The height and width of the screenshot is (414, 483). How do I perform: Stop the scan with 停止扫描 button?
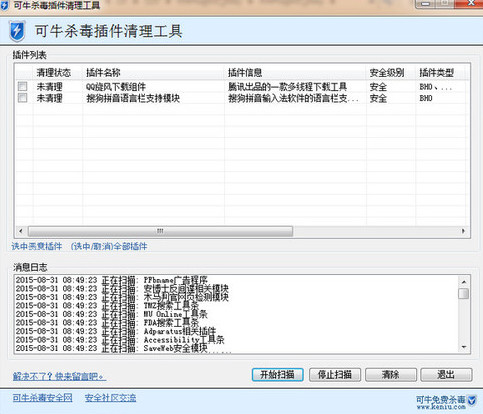(335, 375)
